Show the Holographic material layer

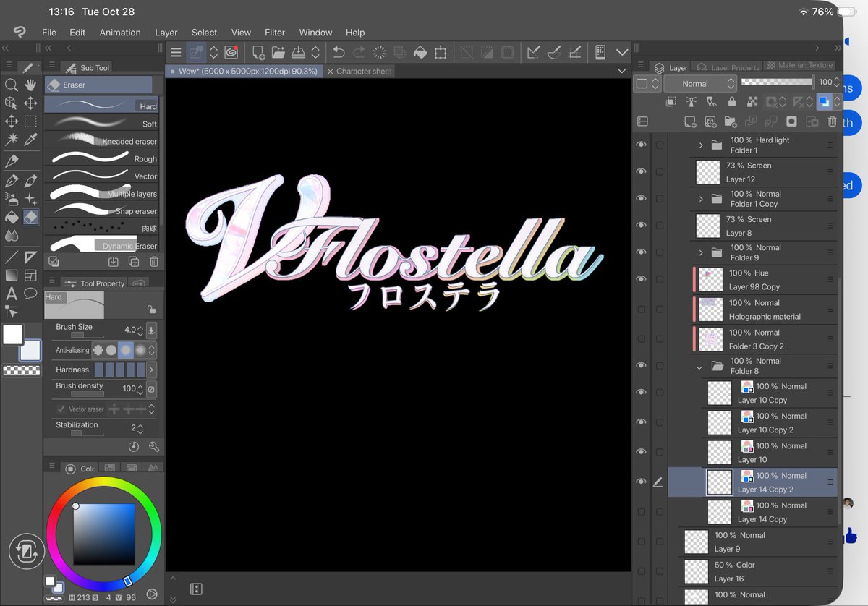(641, 310)
